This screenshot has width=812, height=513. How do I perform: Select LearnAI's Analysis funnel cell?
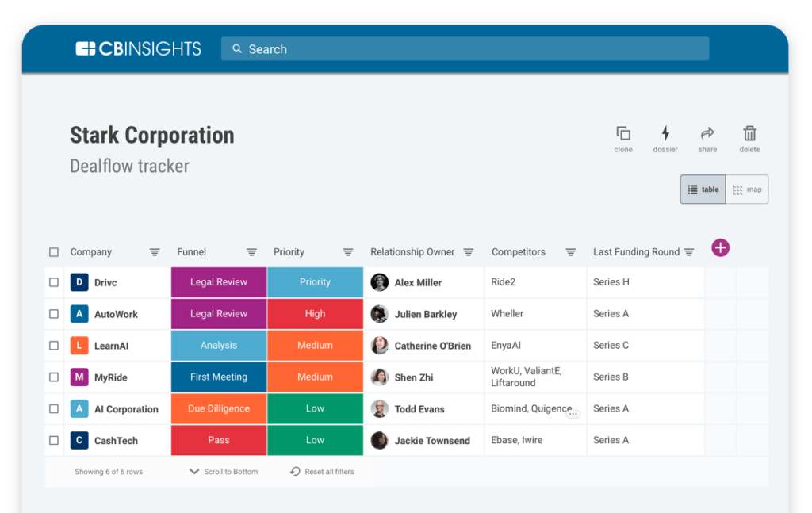(219, 345)
